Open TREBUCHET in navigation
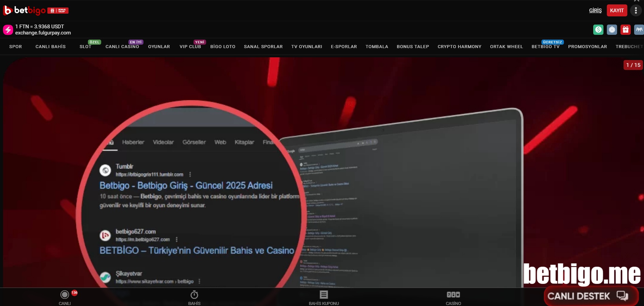The height and width of the screenshot is (306, 644). click(629, 47)
